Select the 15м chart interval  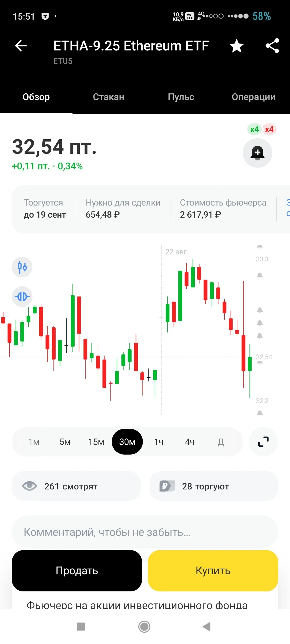96,442
